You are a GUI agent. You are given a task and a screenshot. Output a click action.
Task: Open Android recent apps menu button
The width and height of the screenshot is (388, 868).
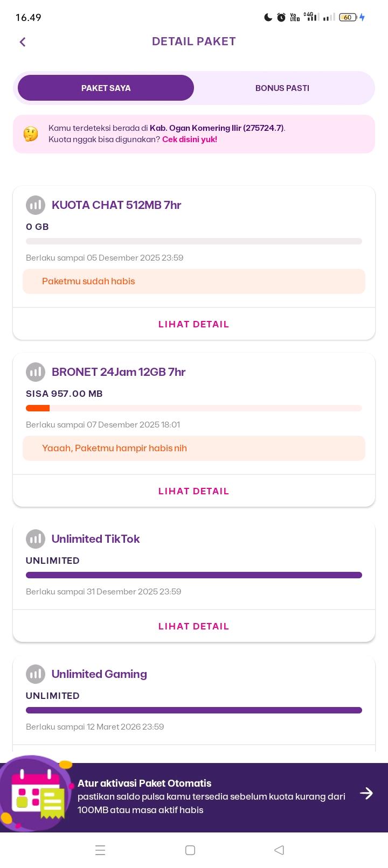point(100,850)
